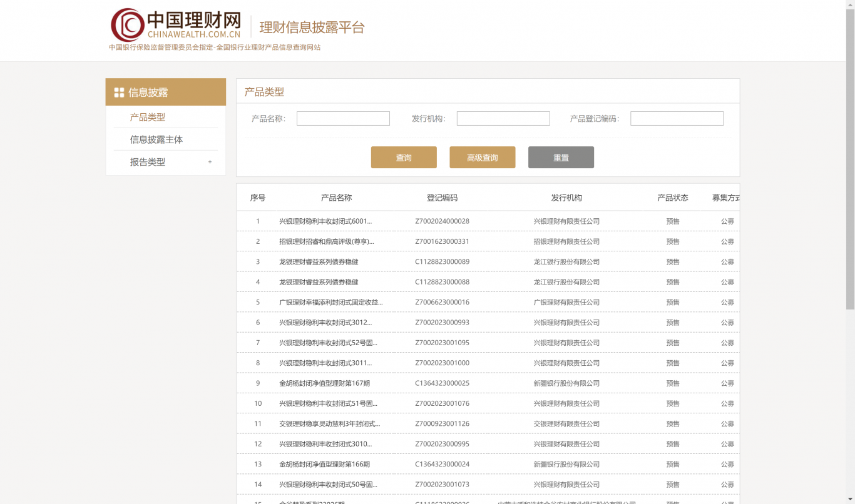Click code Z7002023001076

click(443, 403)
